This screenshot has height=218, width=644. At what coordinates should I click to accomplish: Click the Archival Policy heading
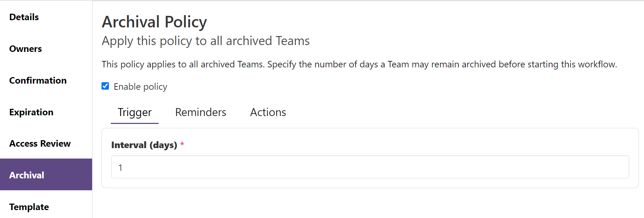[155, 22]
